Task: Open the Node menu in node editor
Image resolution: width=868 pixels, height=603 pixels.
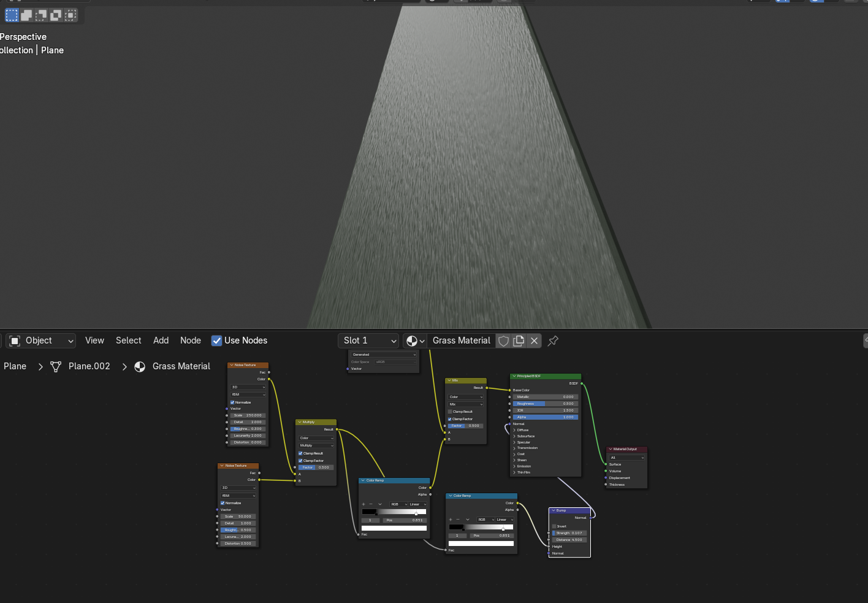Action: click(x=190, y=341)
